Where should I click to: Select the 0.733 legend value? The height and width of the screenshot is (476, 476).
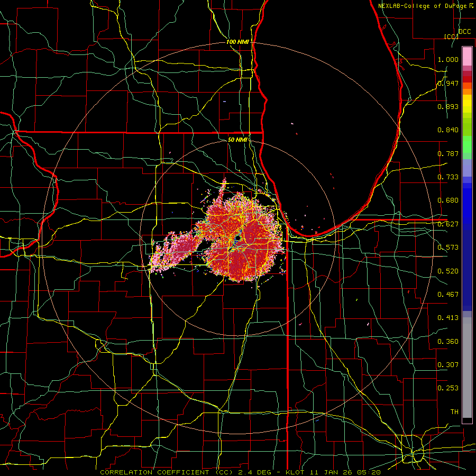(448, 177)
